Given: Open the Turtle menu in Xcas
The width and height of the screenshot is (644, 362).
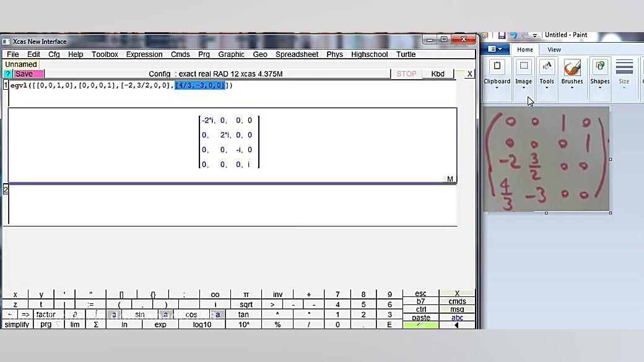Looking at the screenshot, I should pyautogui.click(x=406, y=54).
